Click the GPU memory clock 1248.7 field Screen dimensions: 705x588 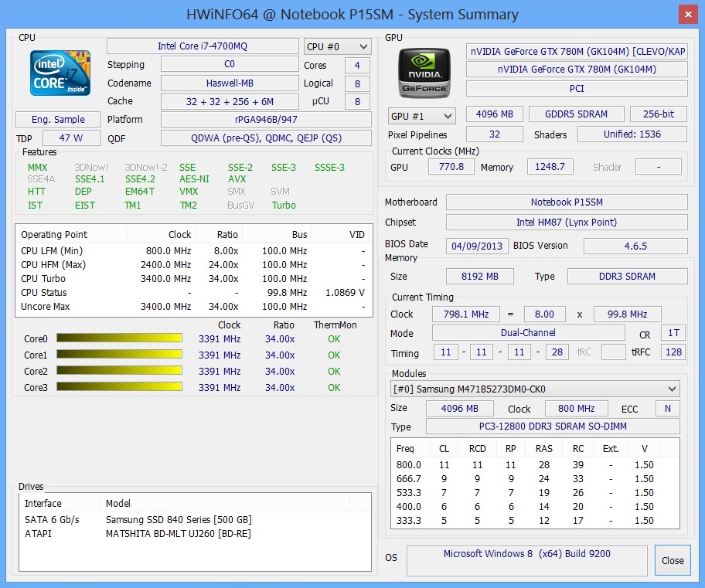(x=550, y=167)
